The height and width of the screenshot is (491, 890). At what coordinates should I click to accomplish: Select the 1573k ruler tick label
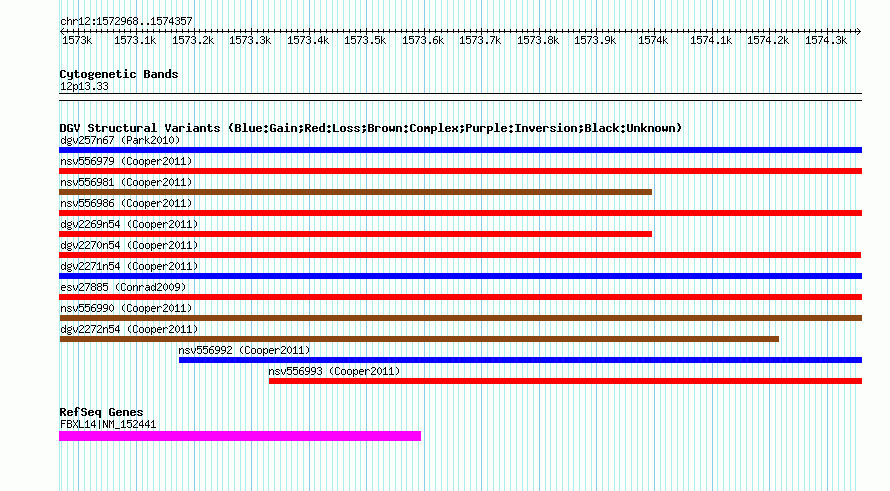point(77,40)
